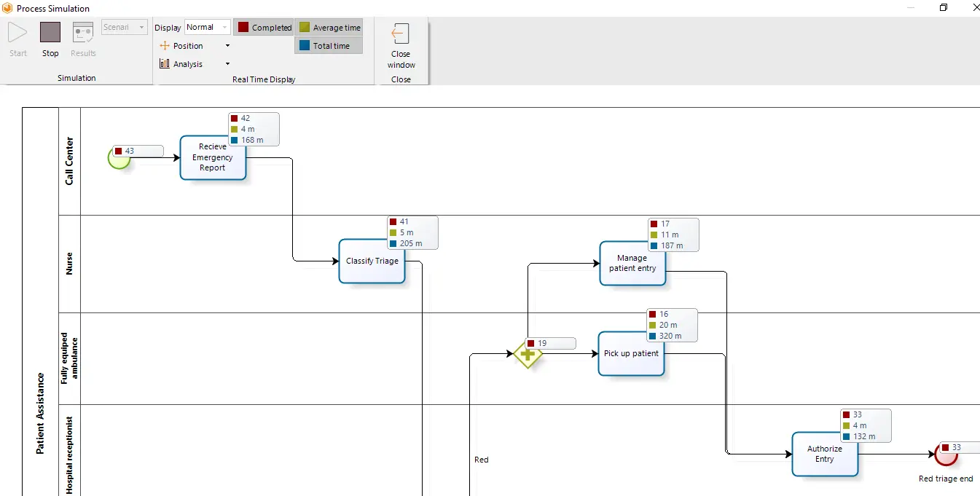Select the Recieve Emergency Report task
980x496 pixels.
pyautogui.click(x=213, y=157)
